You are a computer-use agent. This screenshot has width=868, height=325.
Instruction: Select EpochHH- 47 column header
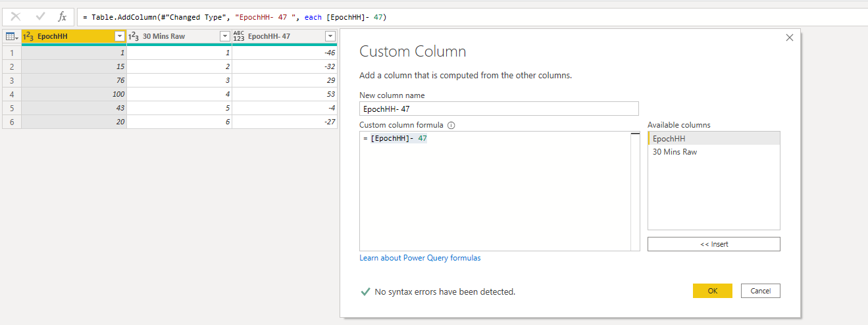(284, 36)
